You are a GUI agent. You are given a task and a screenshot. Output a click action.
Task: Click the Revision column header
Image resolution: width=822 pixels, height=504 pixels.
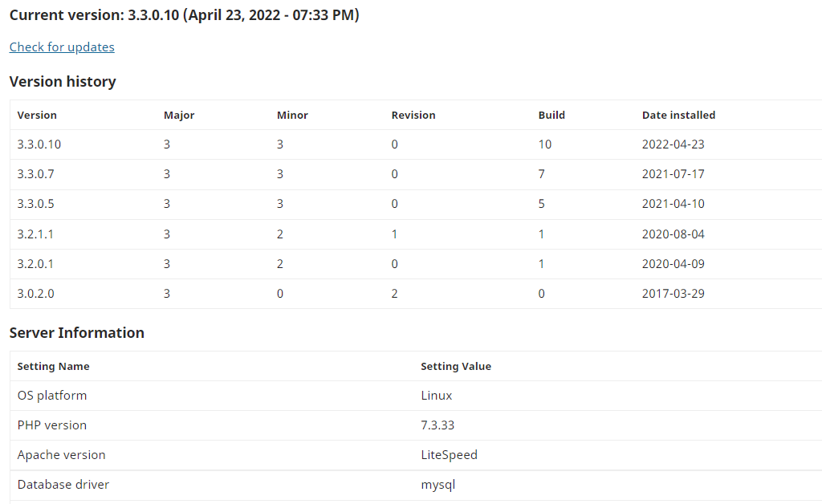[x=413, y=116]
